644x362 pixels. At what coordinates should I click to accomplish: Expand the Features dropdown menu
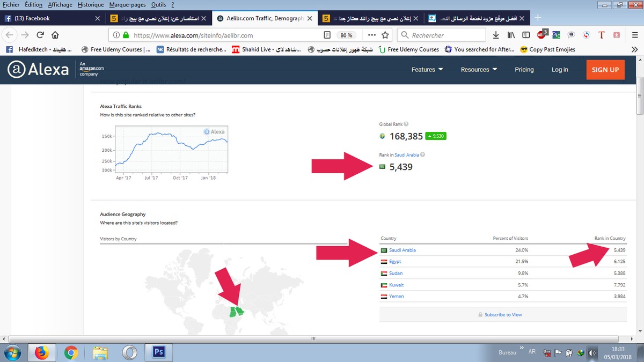click(x=427, y=70)
